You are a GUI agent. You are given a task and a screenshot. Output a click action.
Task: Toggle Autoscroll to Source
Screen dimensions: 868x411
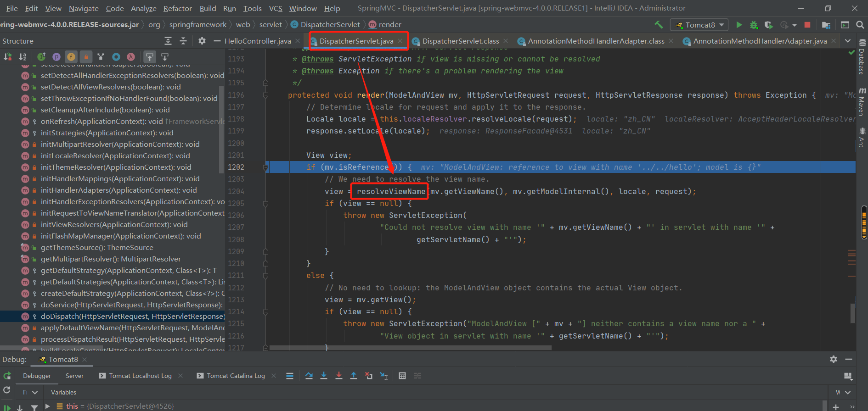(x=150, y=57)
